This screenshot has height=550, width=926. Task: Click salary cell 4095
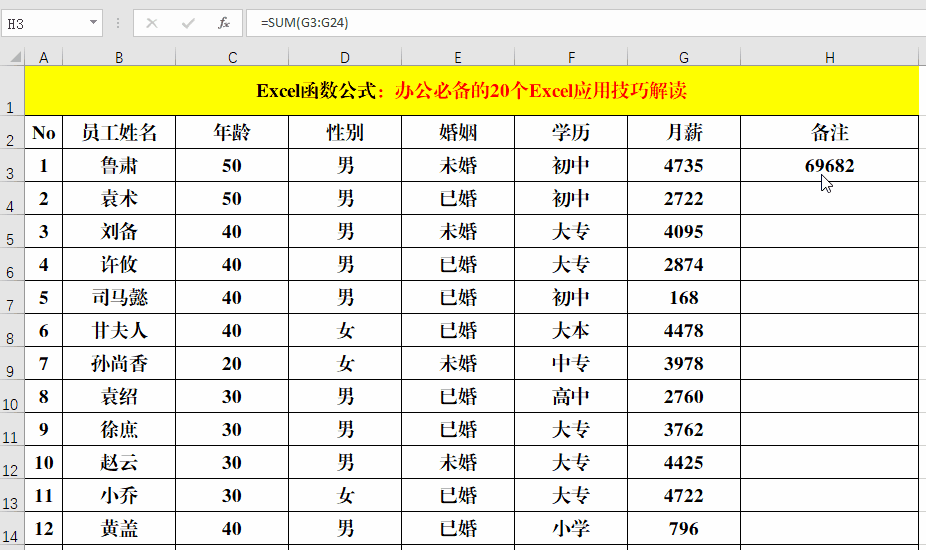tap(684, 232)
